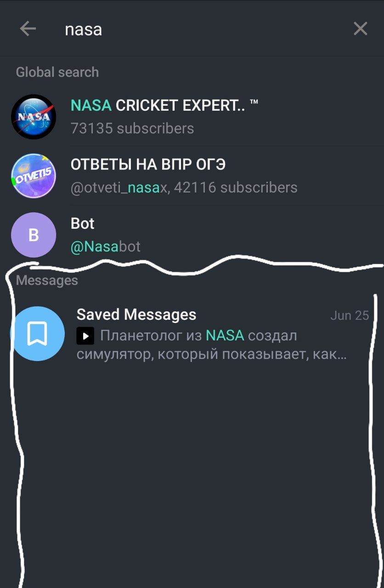Screen dimensions: 384x588
Task: Click the Jun 25 message date
Action: click(x=350, y=316)
